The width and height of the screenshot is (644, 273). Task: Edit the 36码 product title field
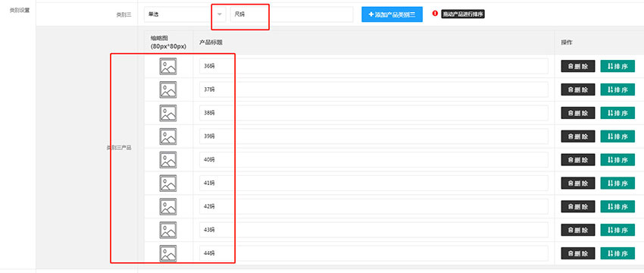[x=374, y=66]
